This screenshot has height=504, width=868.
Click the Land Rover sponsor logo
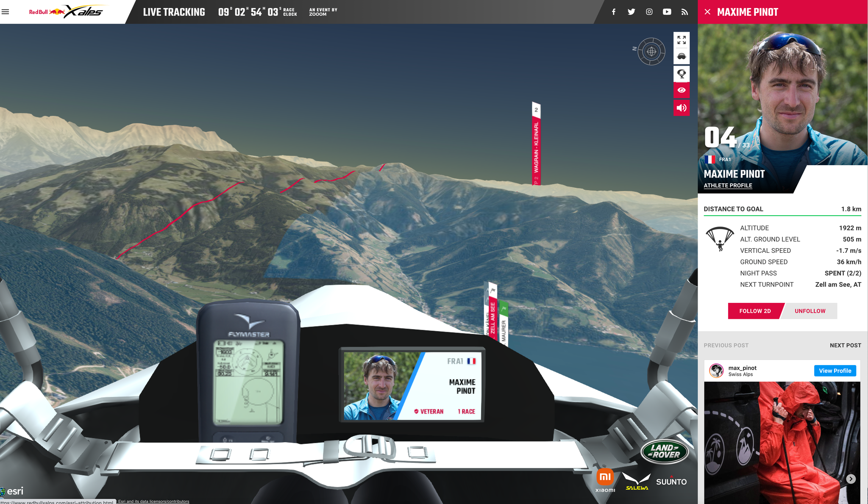[x=665, y=451]
